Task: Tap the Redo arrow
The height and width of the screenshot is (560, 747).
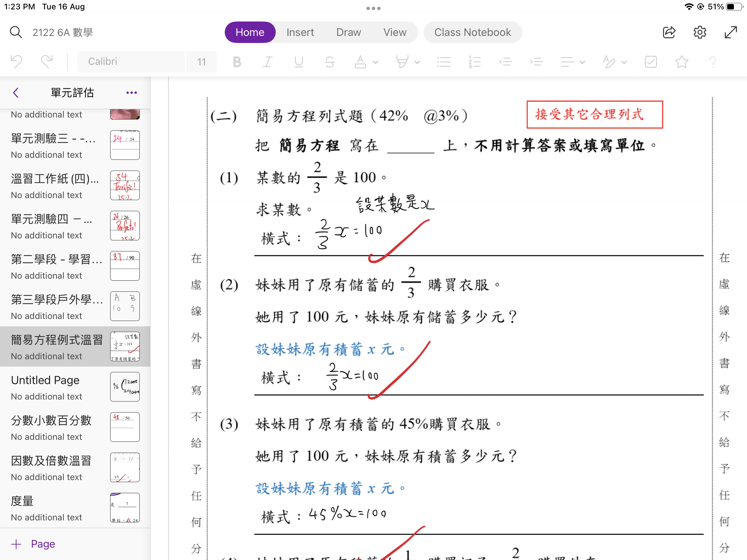Action: click(47, 62)
